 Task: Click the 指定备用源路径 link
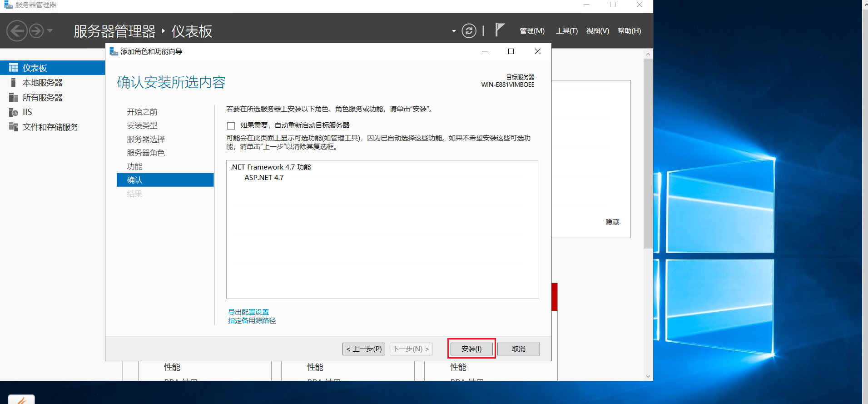point(252,320)
